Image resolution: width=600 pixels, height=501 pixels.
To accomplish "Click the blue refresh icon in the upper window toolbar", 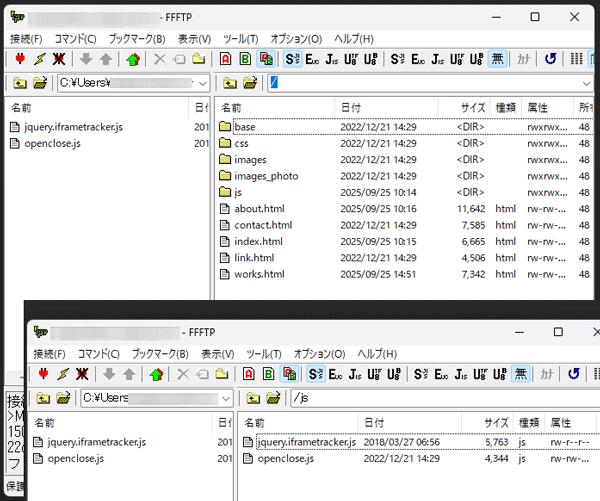I will tap(550, 59).
